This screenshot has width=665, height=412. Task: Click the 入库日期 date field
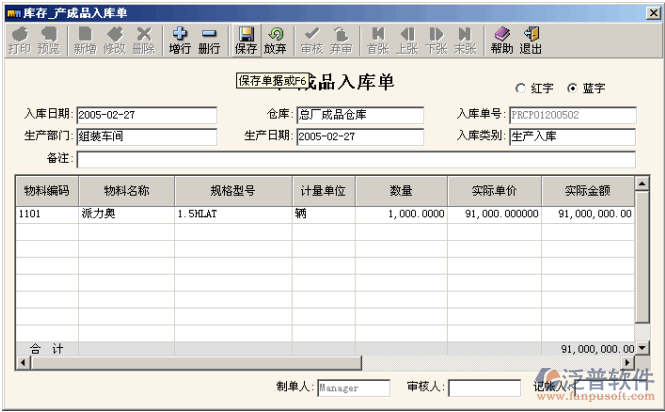146,115
